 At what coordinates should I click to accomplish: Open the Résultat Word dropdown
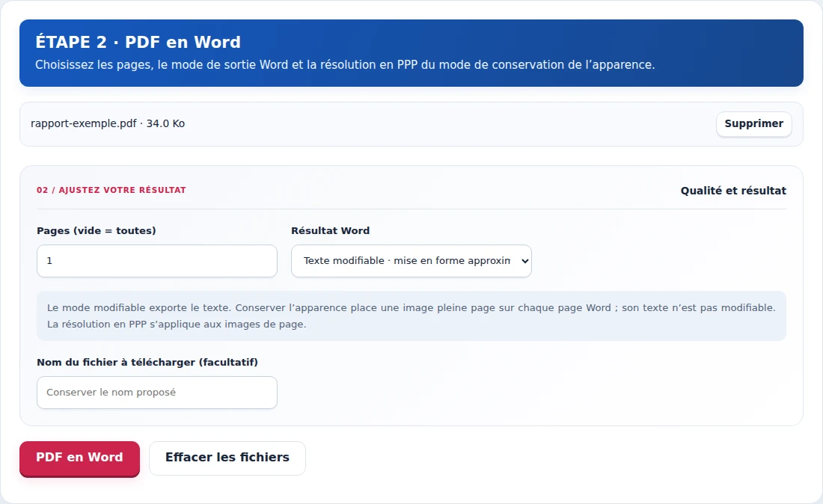(x=411, y=261)
